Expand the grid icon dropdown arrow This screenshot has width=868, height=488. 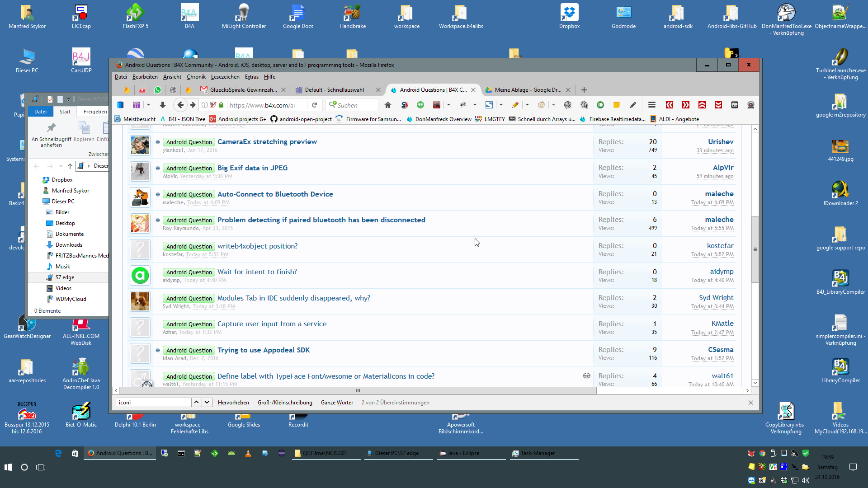pyautogui.click(x=148, y=105)
